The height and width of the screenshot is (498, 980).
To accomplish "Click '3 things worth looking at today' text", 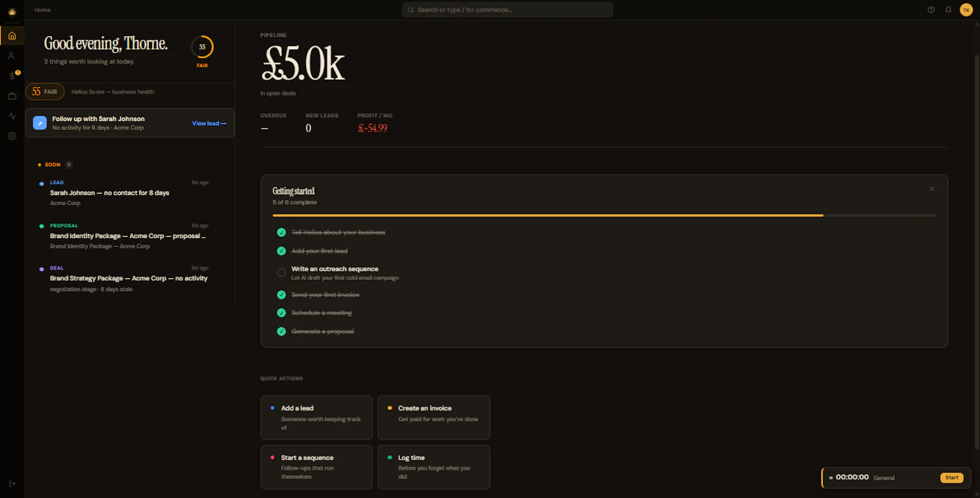I will pyautogui.click(x=89, y=62).
